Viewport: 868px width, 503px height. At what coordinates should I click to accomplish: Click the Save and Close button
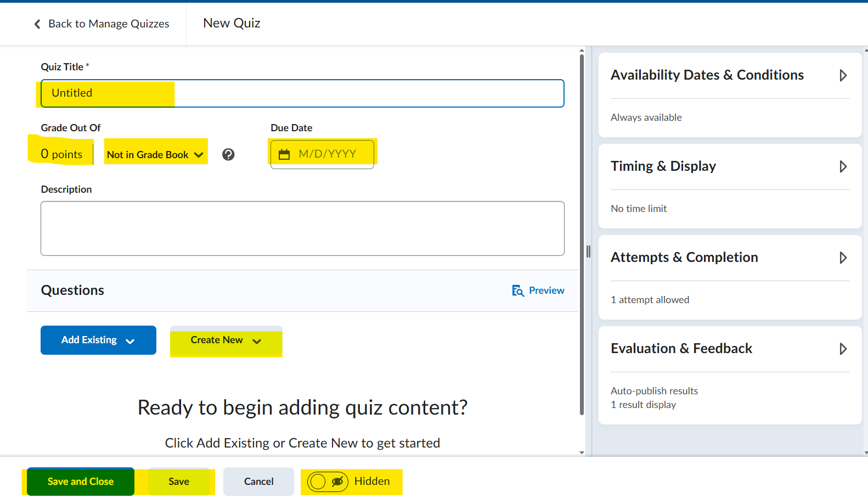coord(81,482)
